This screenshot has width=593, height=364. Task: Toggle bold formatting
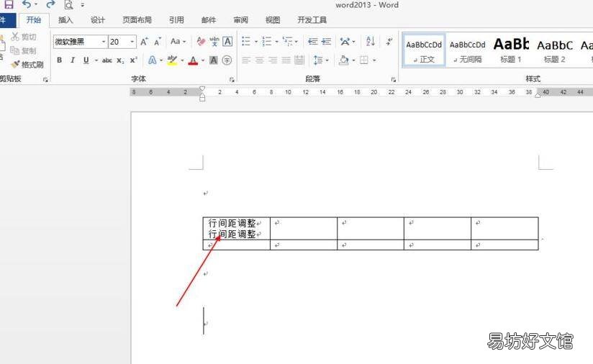tap(60, 60)
